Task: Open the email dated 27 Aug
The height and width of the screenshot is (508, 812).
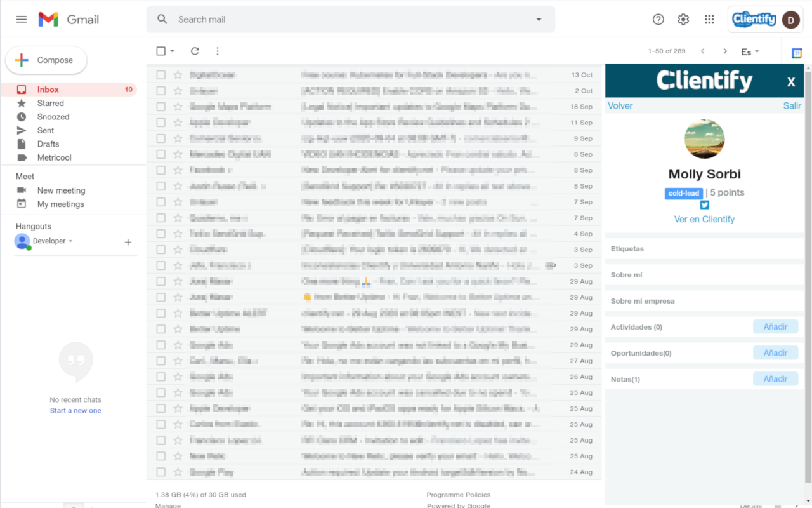Action: [x=374, y=361]
